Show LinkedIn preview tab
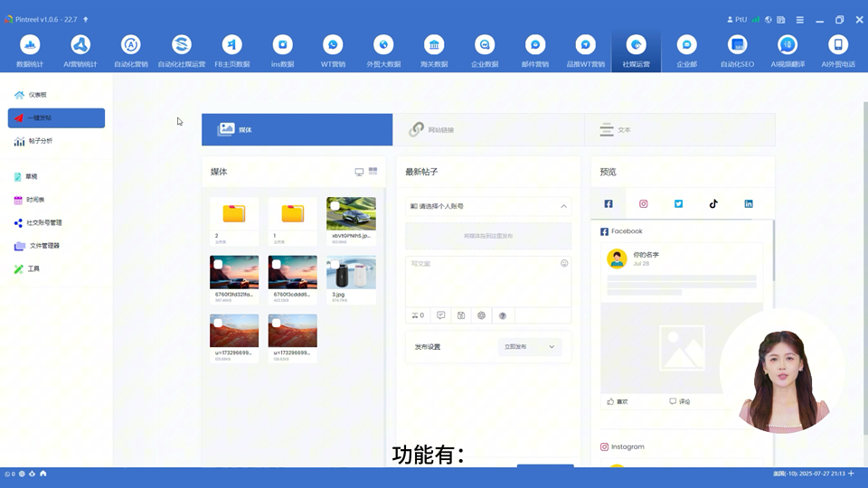This screenshot has width=868, height=488. click(749, 203)
